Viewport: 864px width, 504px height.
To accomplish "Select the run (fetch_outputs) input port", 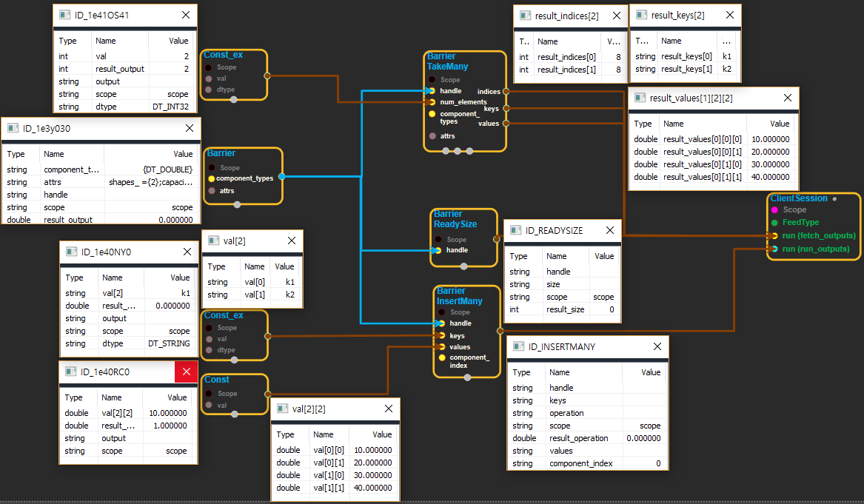I will [774, 236].
